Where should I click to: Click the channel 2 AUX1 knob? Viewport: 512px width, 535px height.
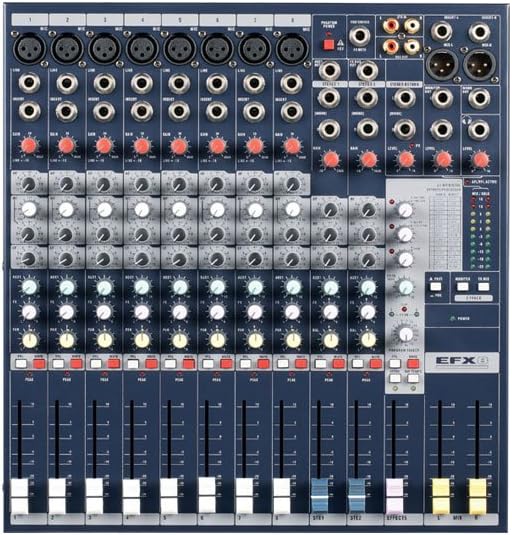[67, 287]
